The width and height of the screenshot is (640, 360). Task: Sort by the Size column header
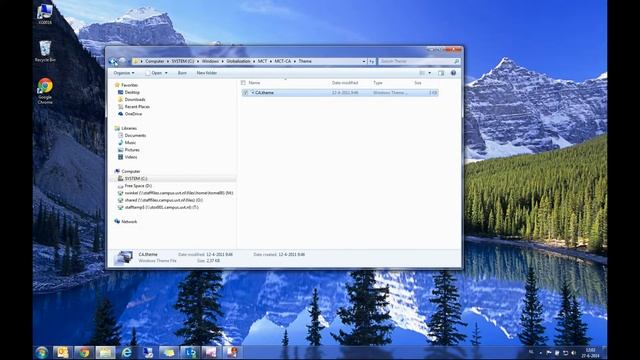point(418,83)
